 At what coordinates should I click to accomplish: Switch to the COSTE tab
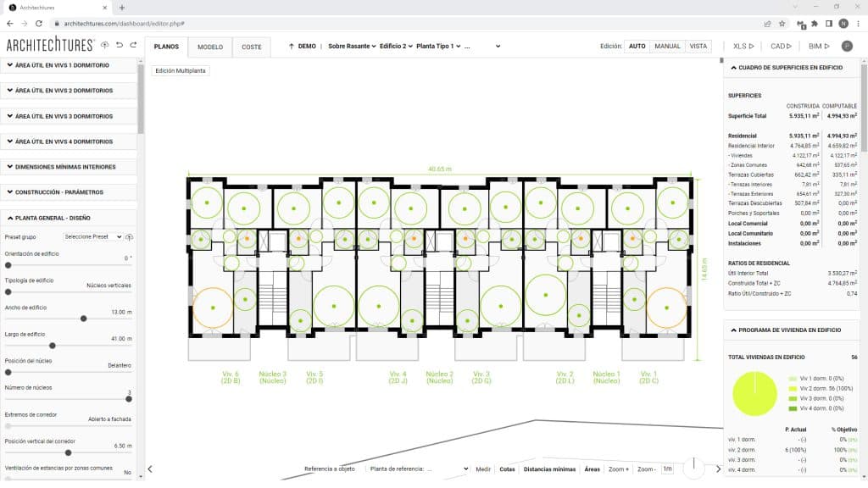coord(252,47)
